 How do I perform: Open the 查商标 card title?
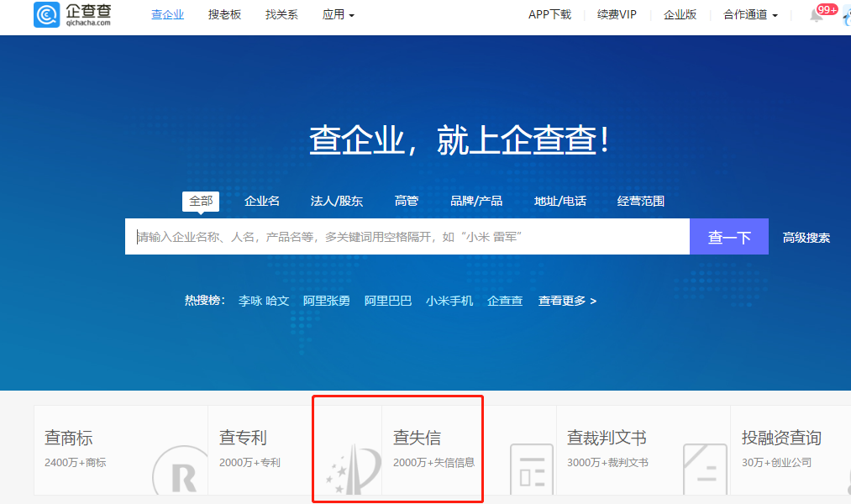(x=68, y=438)
